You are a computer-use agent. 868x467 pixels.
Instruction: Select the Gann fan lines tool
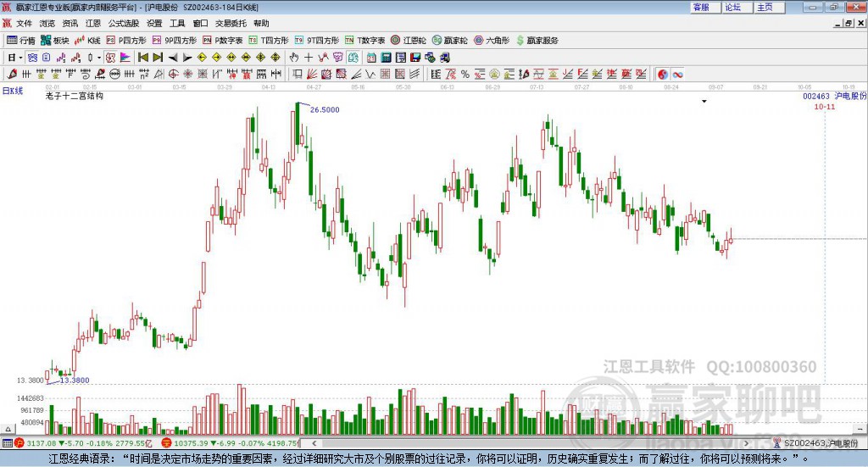coord(312,74)
